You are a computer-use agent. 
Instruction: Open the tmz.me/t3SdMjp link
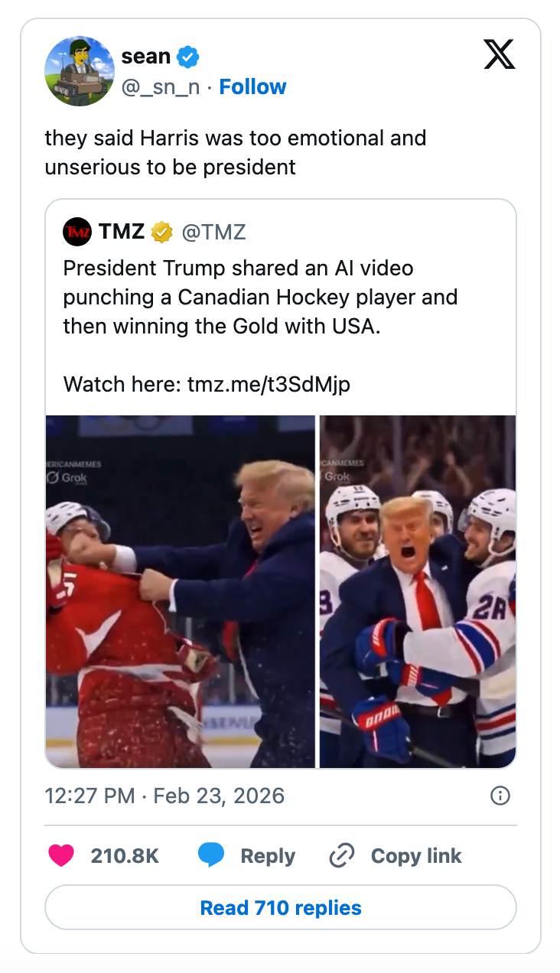[x=269, y=383]
